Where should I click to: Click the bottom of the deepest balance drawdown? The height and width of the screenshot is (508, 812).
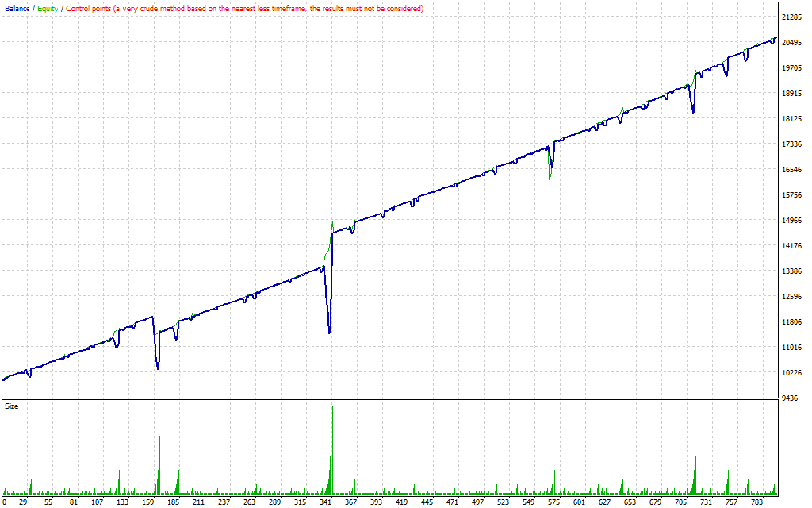(x=329, y=332)
